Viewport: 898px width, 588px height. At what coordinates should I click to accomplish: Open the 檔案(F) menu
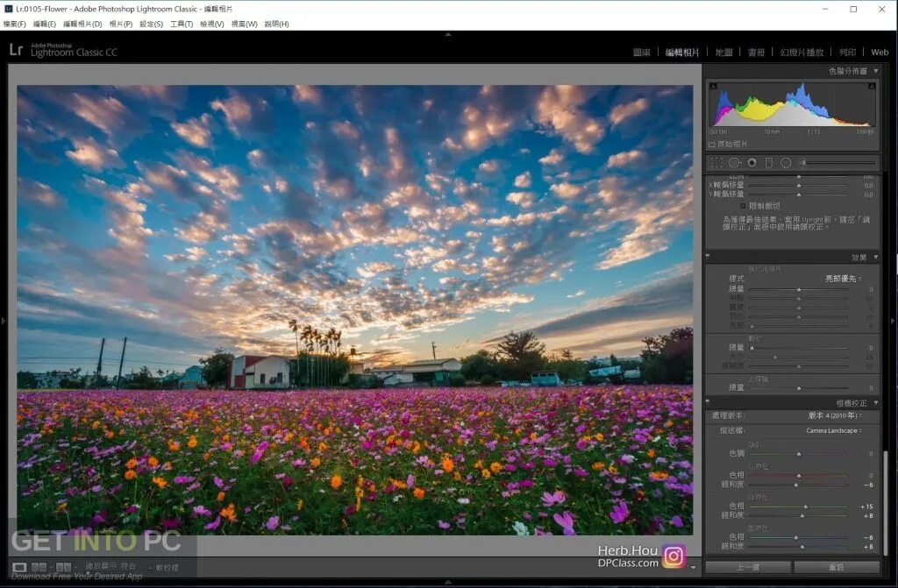coord(14,24)
